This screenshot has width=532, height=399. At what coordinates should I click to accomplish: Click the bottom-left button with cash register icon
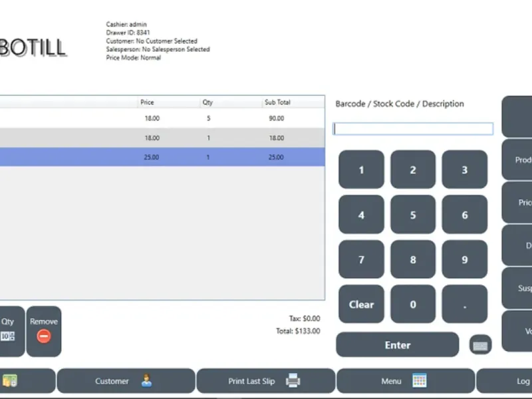pos(27,381)
